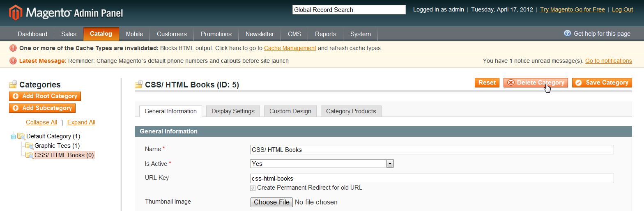The image size is (644, 211).
Task: Click the 'Logged in as admin' text
Action: pos(439,9)
